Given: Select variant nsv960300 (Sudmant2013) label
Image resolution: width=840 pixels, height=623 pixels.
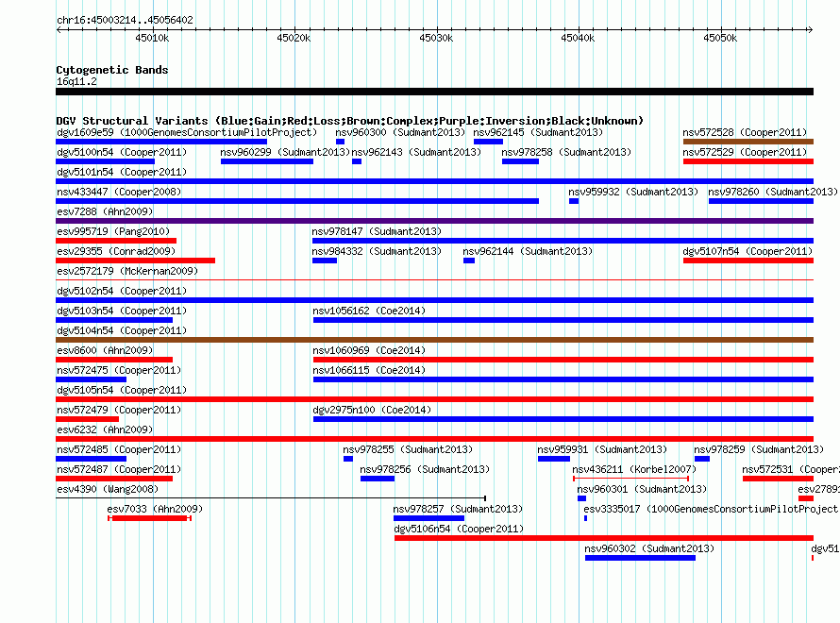Looking at the screenshot, I should pos(400,132).
